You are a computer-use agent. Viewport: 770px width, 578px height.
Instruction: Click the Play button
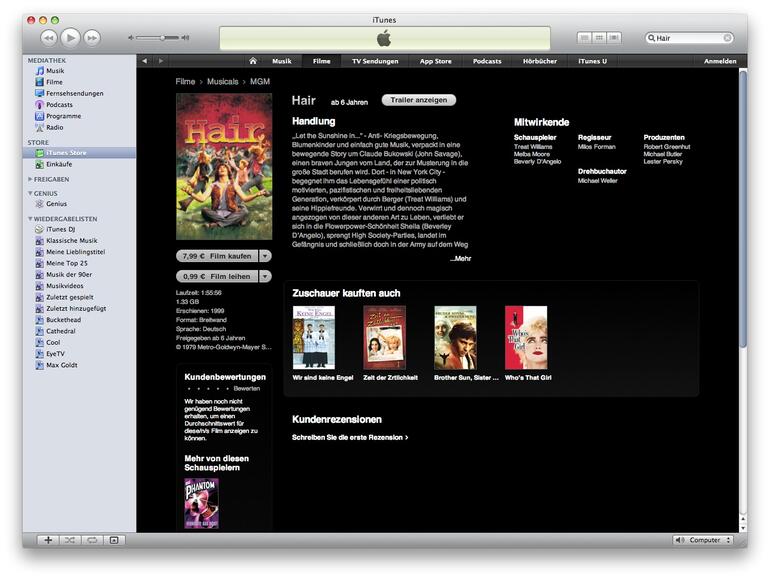coord(70,37)
